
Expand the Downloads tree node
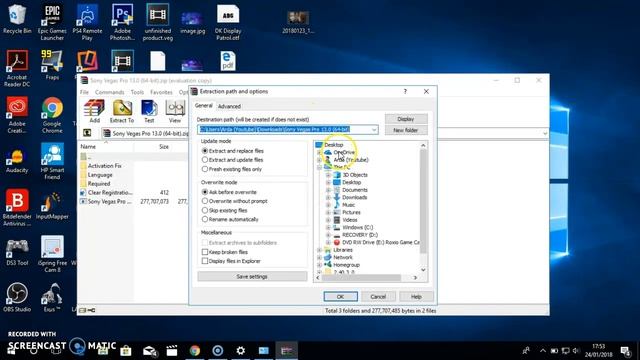click(x=328, y=197)
